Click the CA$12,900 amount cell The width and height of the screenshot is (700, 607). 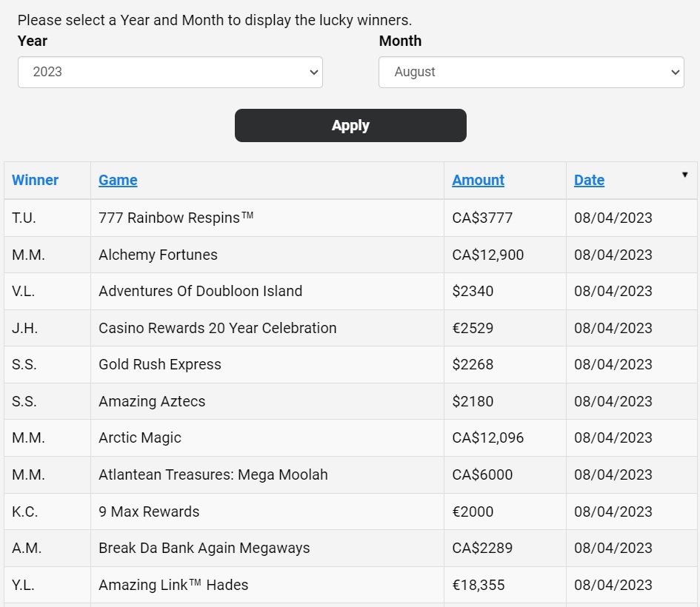click(487, 255)
